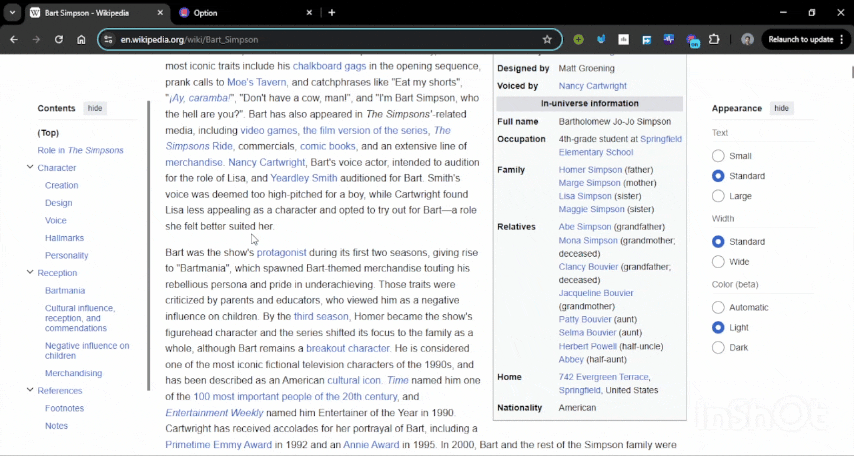Viewport: 854px width, 456px height.
Task: Collapse the References section in Contents
Action: [x=30, y=390]
